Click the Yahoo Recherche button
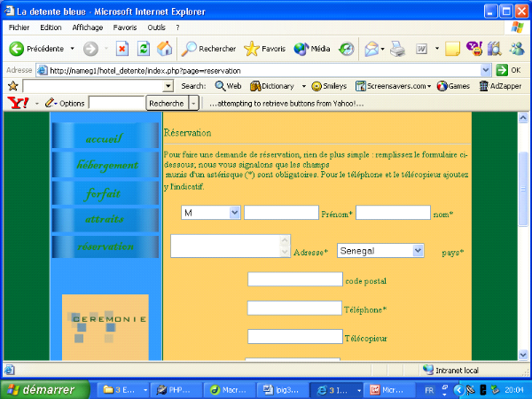This screenshot has height=399, width=532. (167, 103)
